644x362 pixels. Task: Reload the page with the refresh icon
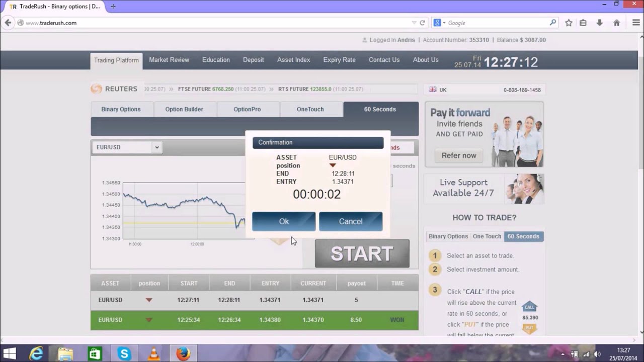click(423, 23)
